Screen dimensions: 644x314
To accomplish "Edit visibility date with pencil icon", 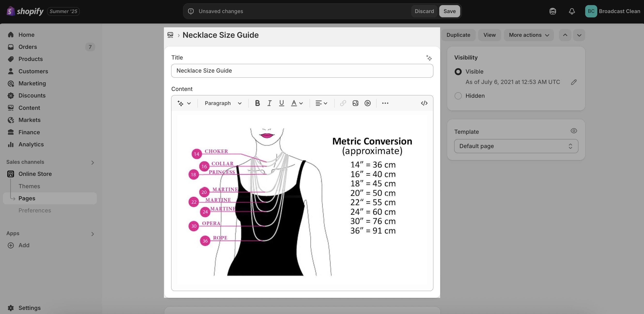I will point(574,82).
